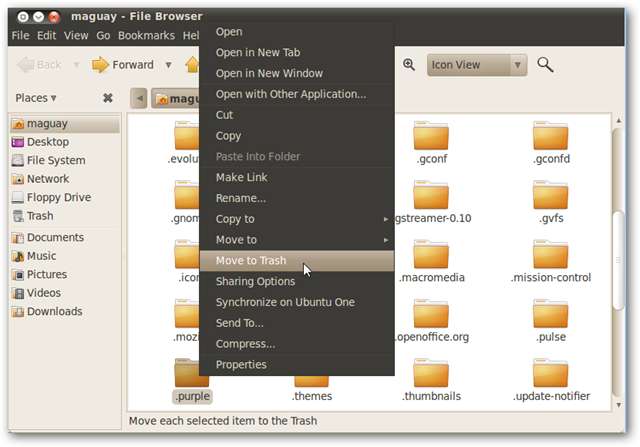
Task: Open the File menu
Action: click(x=20, y=36)
